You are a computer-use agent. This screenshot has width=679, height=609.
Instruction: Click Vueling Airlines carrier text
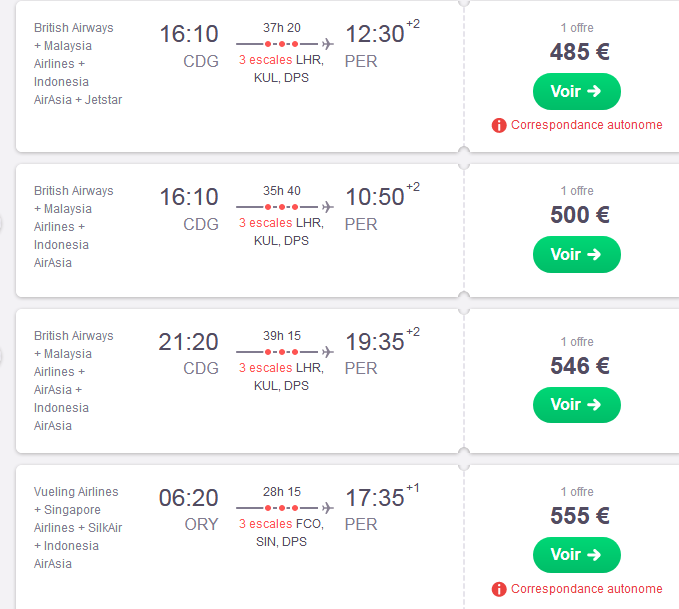(76, 492)
